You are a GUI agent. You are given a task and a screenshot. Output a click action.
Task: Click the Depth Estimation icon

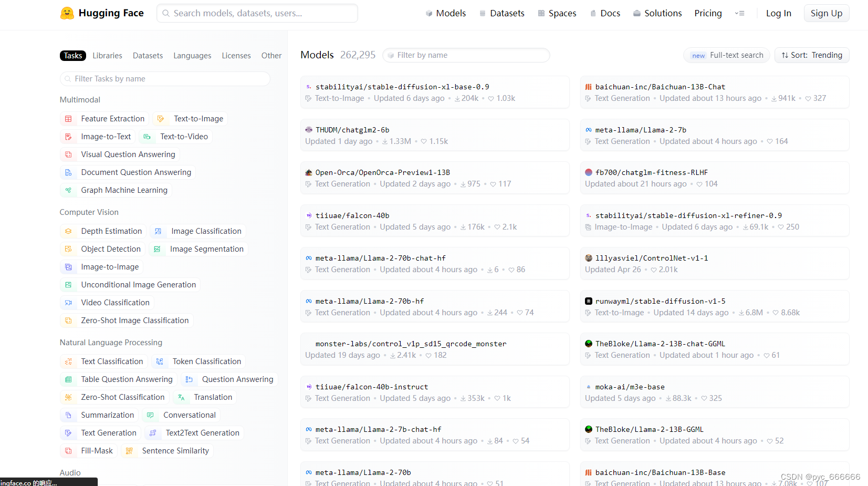tap(68, 231)
